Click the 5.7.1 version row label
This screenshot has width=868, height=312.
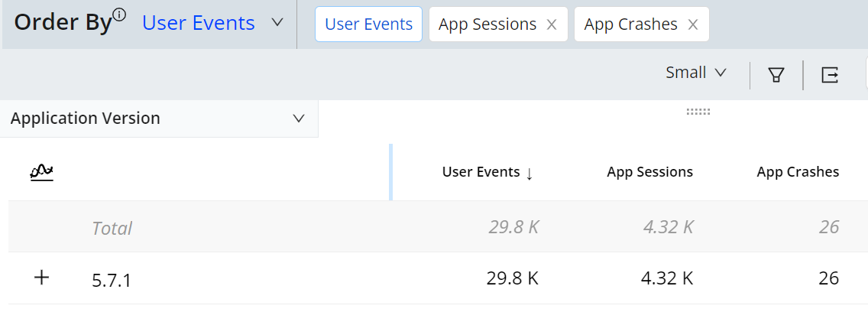112,280
